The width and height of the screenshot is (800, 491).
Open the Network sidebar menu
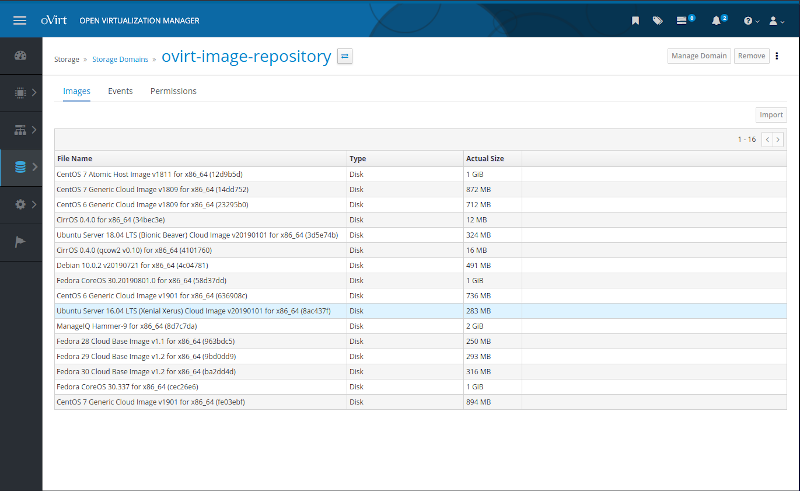coord(20,130)
